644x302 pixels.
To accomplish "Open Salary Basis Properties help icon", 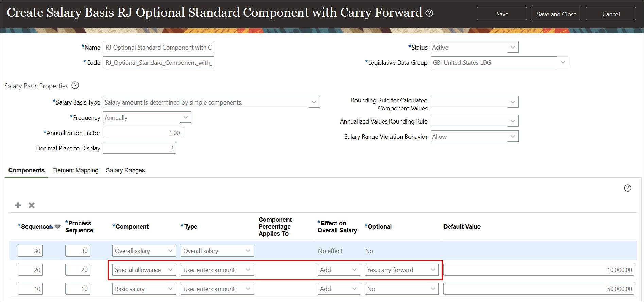I will (75, 86).
